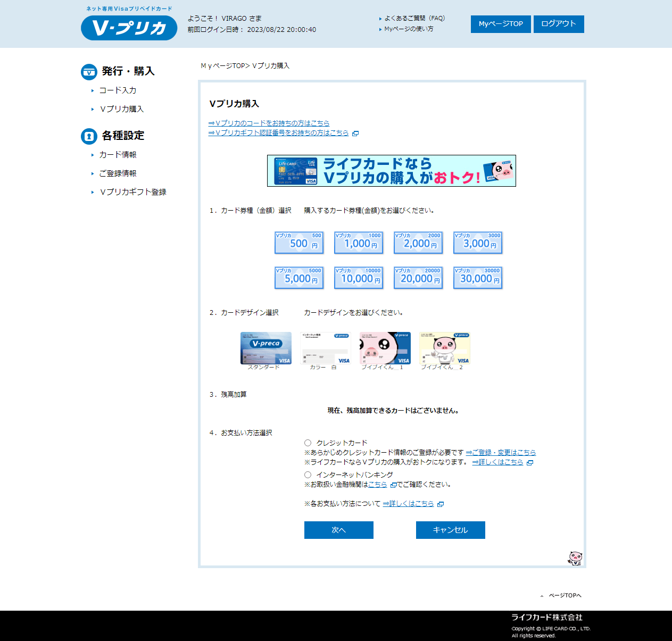Open the よくあるご質問 (FAQ) link
This screenshot has height=641, width=672.
pos(414,18)
